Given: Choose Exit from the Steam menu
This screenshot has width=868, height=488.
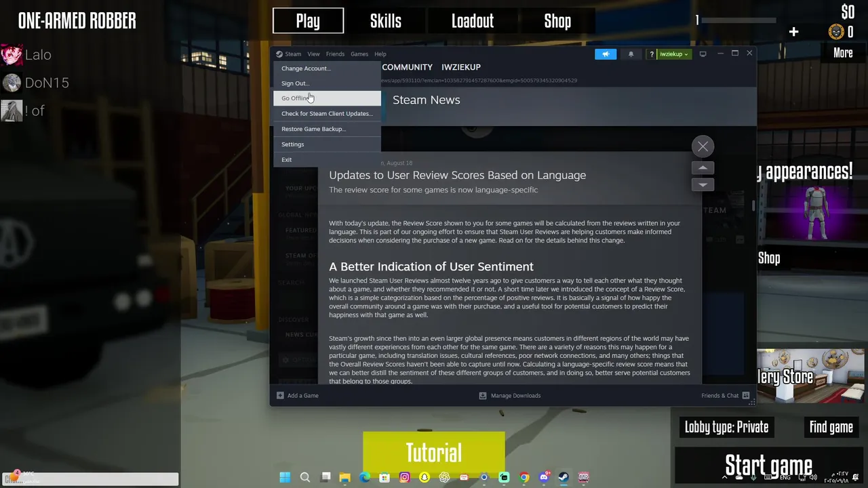Looking at the screenshot, I should tap(327, 160).
